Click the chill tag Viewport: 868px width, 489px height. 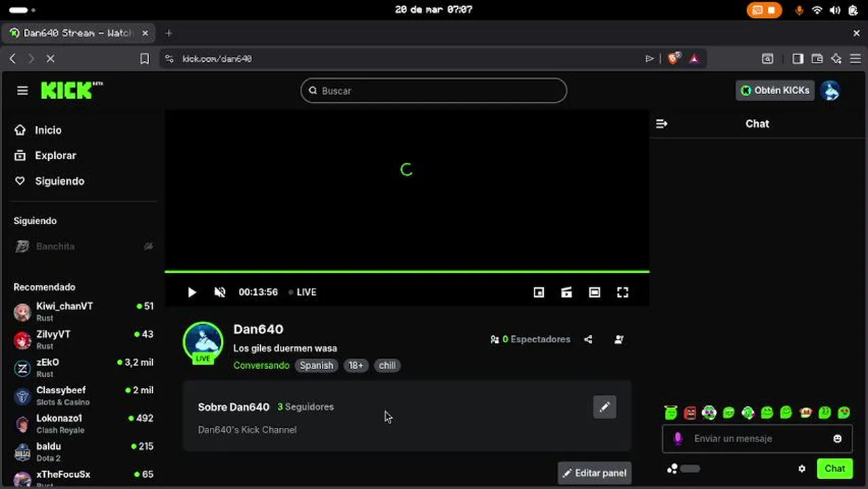pos(387,365)
